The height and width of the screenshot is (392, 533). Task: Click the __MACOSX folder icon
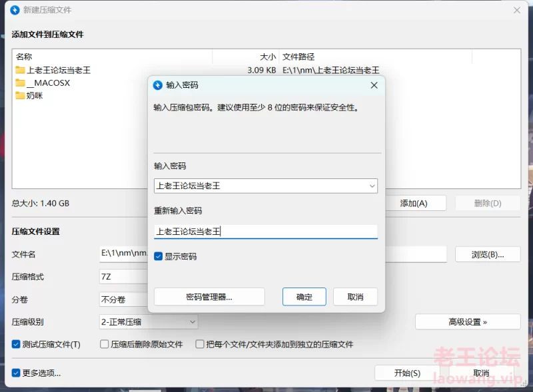(20, 83)
